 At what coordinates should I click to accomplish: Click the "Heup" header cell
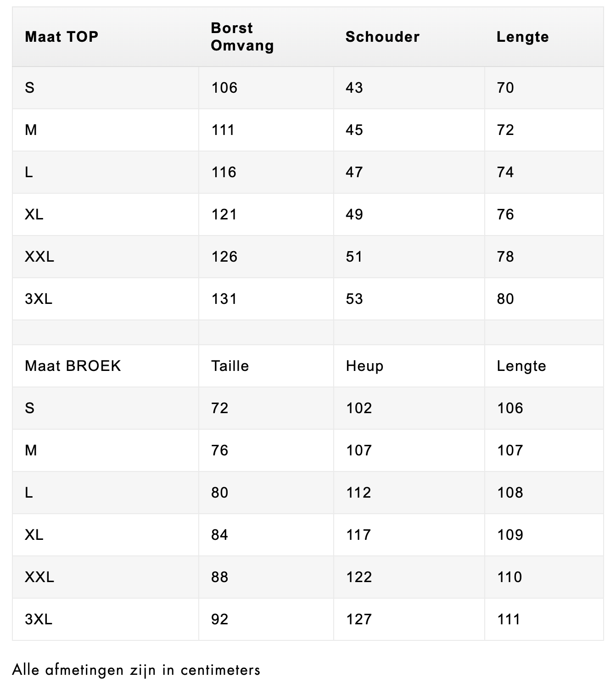(364, 366)
